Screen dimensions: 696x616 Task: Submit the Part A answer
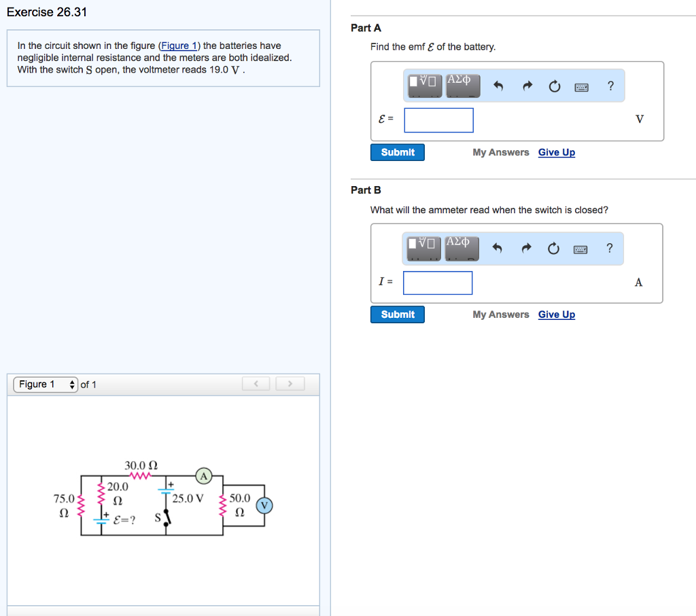pos(397,152)
